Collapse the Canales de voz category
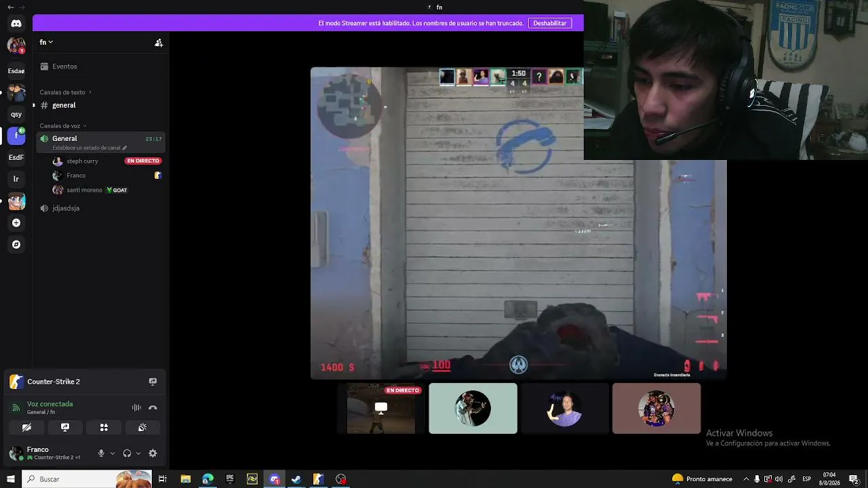Image resolution: width=868 pixels, height=488 pixels. click(x=63, y=126)
